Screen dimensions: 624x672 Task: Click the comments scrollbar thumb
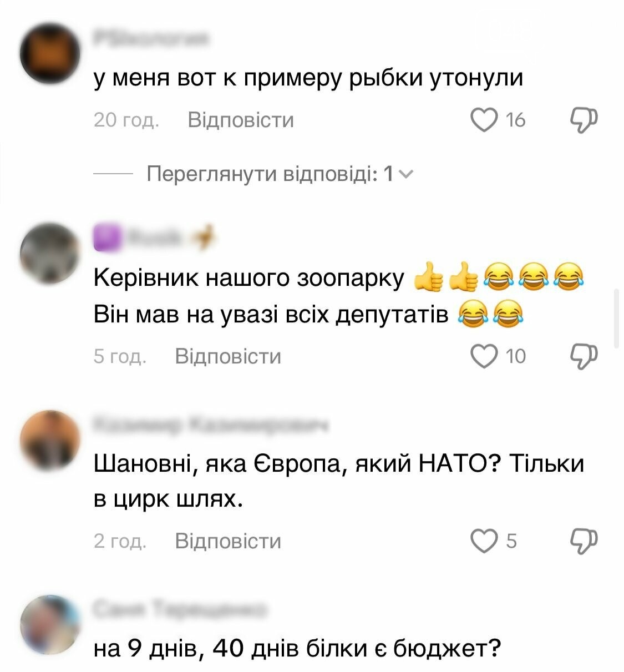click(x=617, y=319)
